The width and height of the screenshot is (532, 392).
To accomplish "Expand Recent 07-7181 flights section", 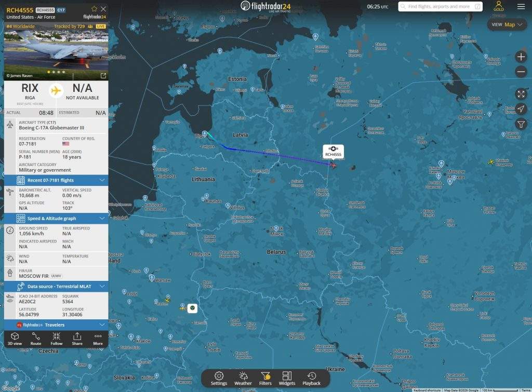I will (x=56, y=180).
